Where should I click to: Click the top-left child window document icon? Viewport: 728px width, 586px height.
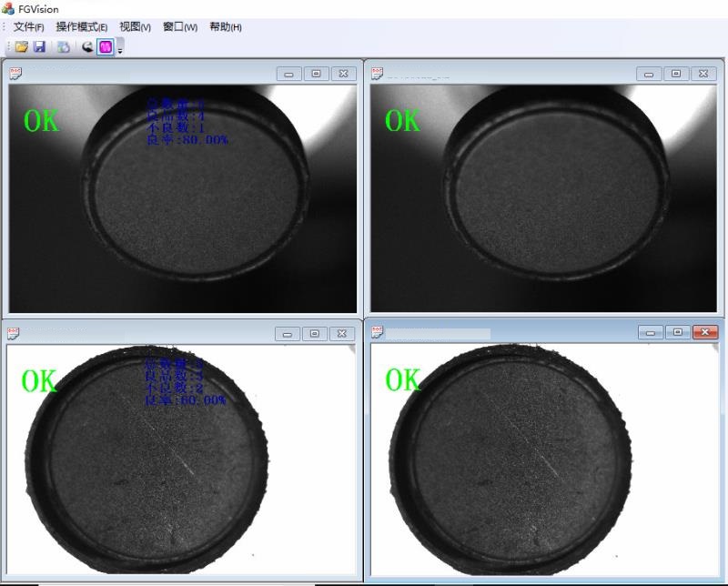click(x=15, y=74)
